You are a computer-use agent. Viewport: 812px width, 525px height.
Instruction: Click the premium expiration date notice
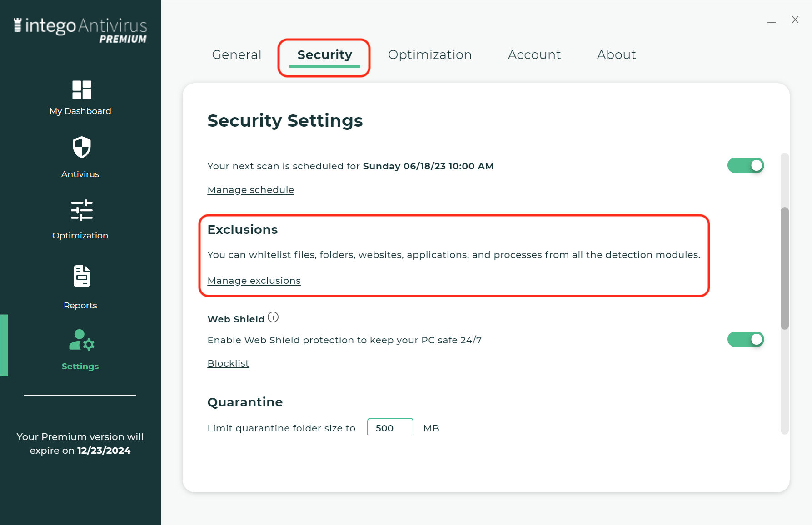click(x=80, y=443)
